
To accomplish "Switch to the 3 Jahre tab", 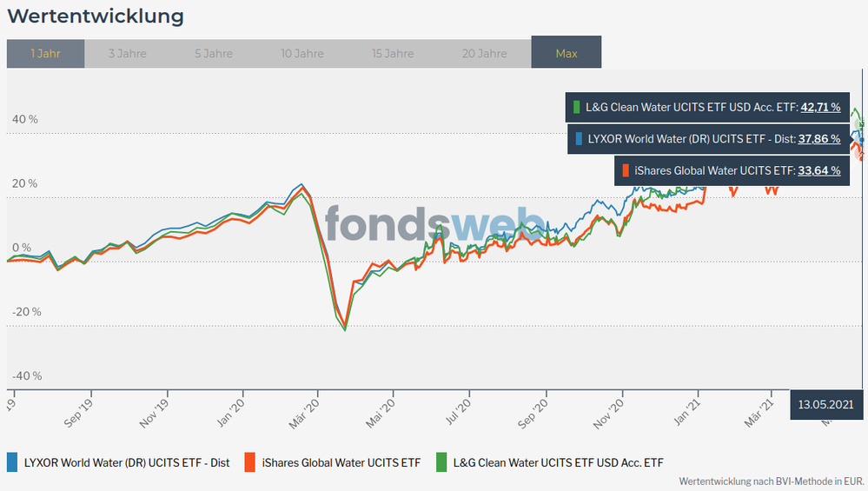I will pyautogui.click(x=128, y=53).
